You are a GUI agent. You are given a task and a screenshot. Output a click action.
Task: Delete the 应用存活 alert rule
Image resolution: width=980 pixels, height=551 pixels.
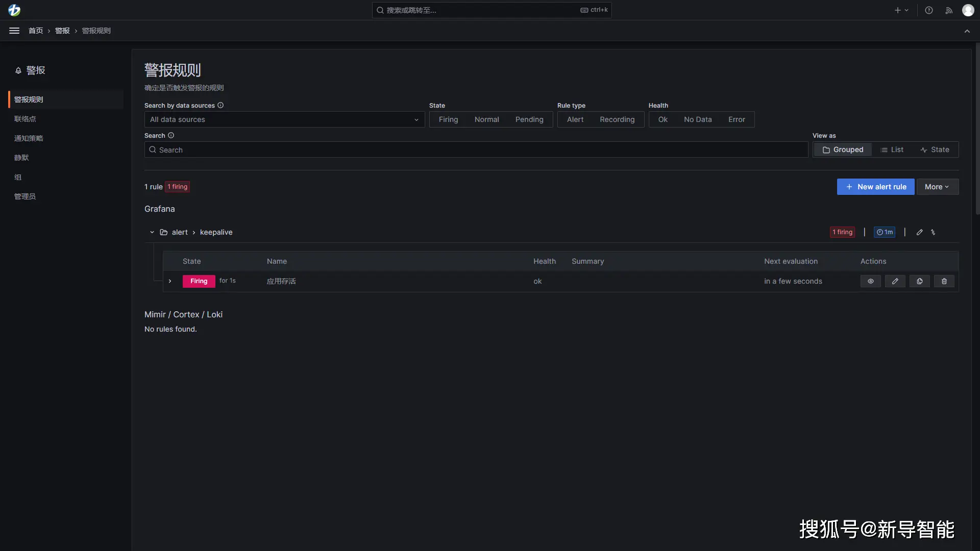[x=944, y=281]
